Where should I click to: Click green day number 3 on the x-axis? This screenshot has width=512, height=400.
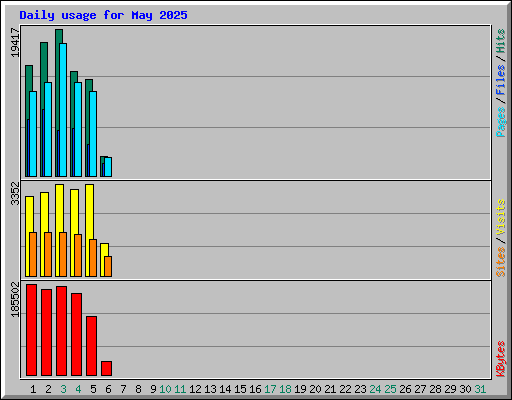63,389
